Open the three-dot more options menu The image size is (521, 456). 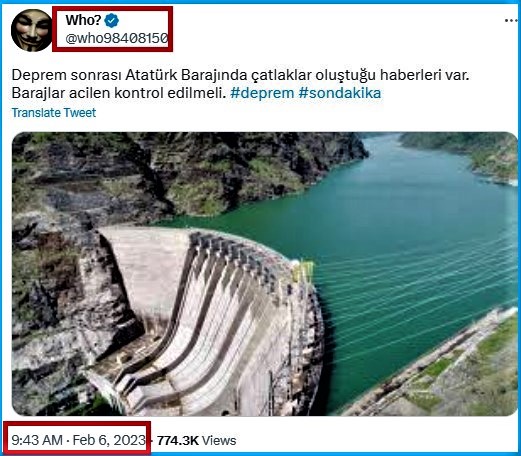511,21
